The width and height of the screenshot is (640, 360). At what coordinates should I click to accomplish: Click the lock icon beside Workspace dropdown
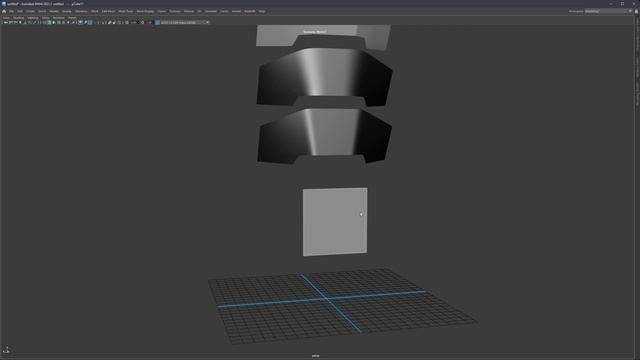click(636, 11)
